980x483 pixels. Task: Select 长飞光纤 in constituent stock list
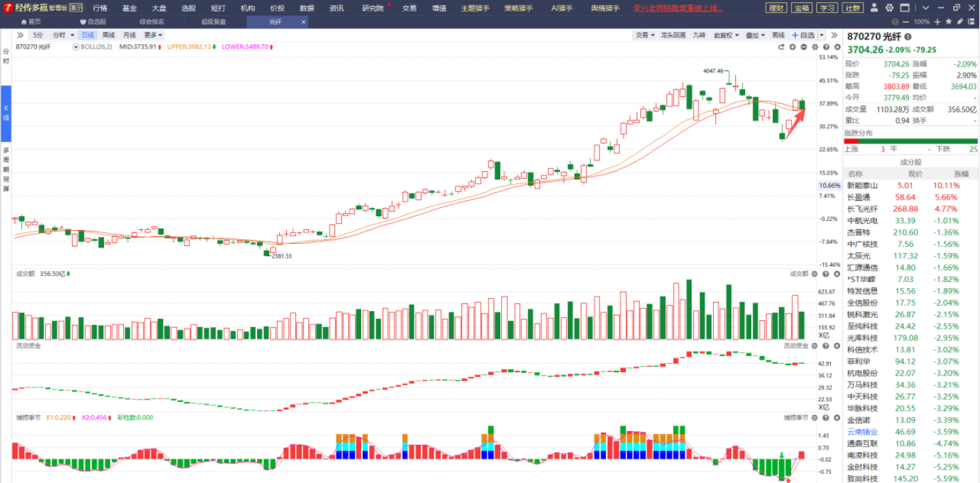862,209
